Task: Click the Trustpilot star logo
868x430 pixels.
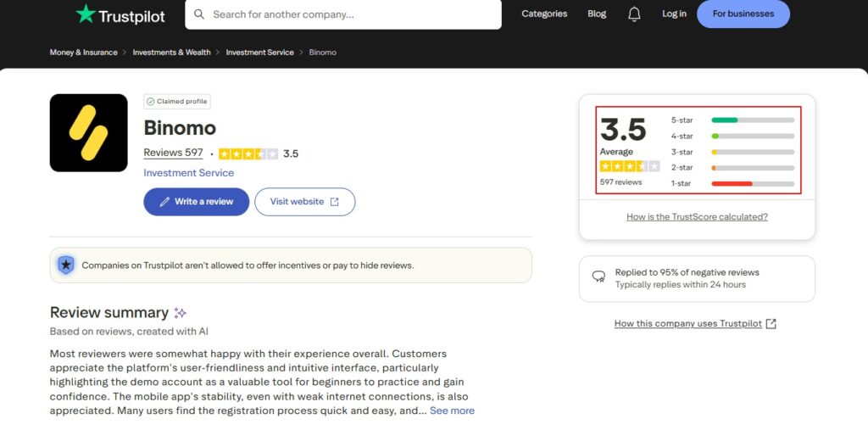Action: [86, 14]
